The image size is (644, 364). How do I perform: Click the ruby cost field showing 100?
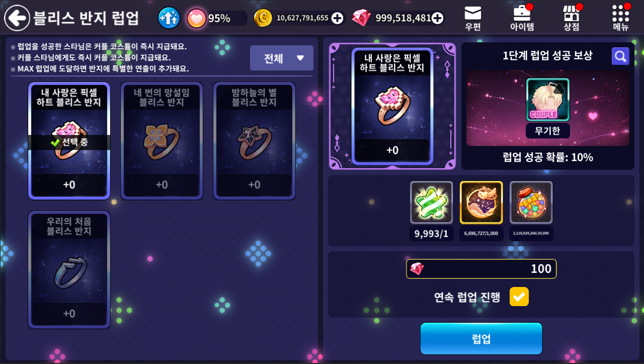[481, 269]
